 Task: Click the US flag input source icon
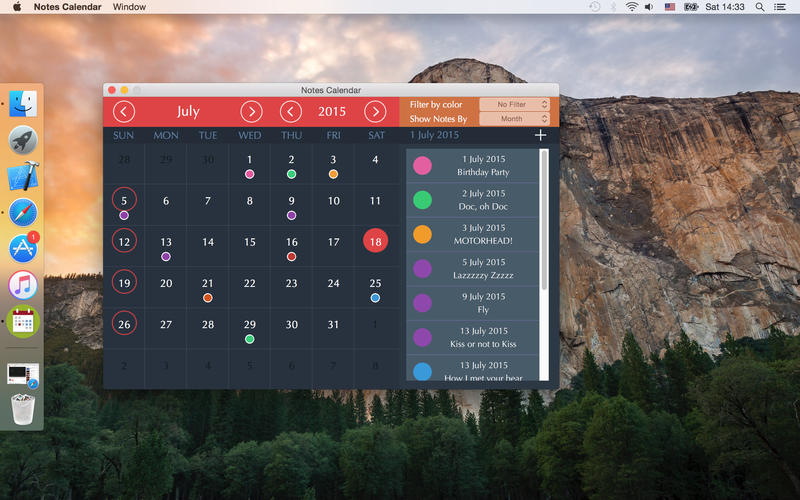pos(670,7)
